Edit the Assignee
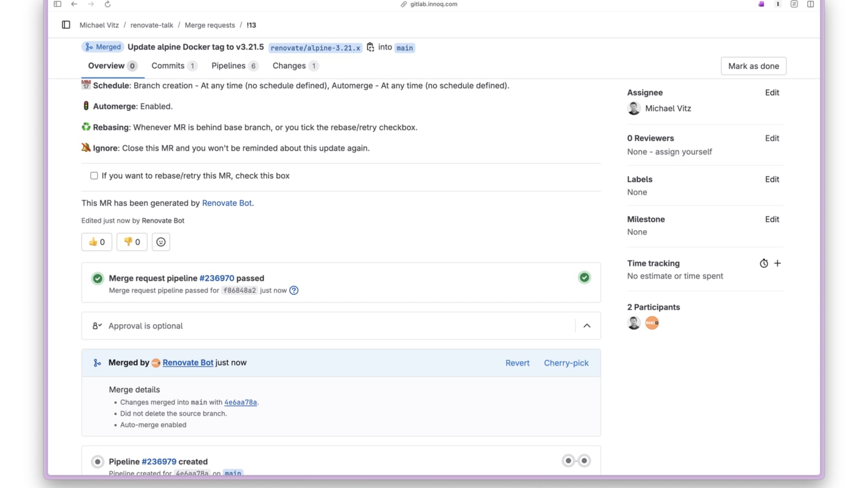 click(x=772, y=93)
